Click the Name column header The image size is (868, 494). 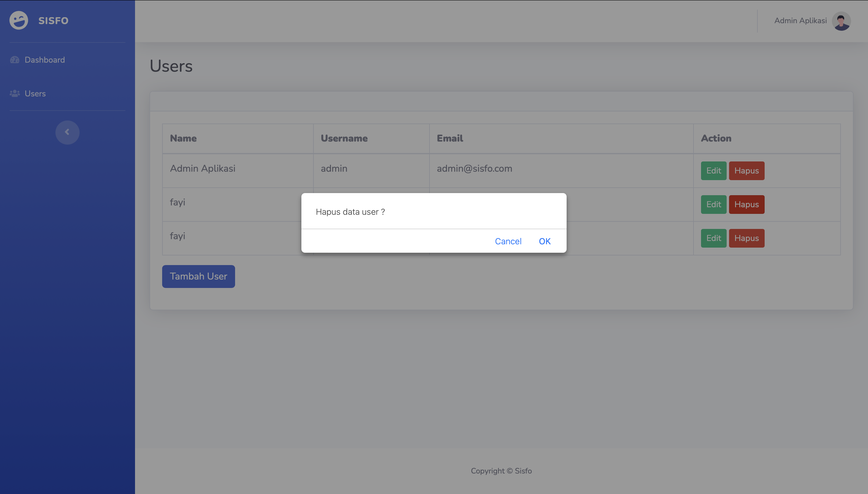point(183,139)
